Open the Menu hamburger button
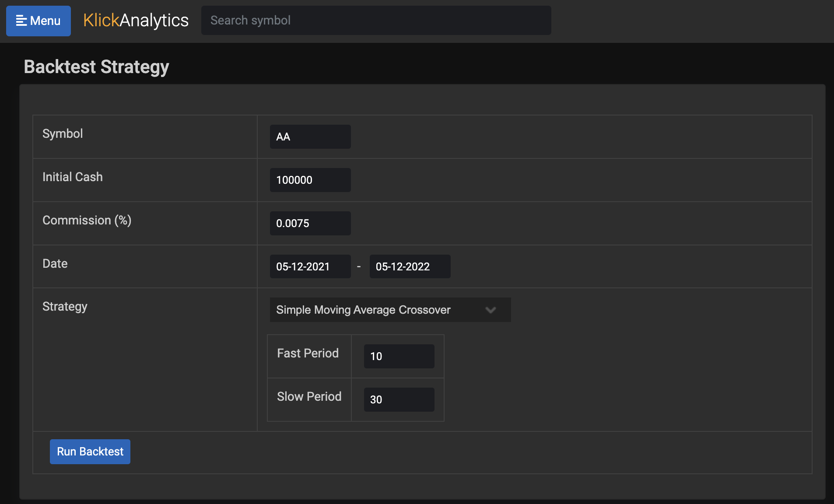Image resolution: width=834 pixels, height=504 pixels. point(39,21)
